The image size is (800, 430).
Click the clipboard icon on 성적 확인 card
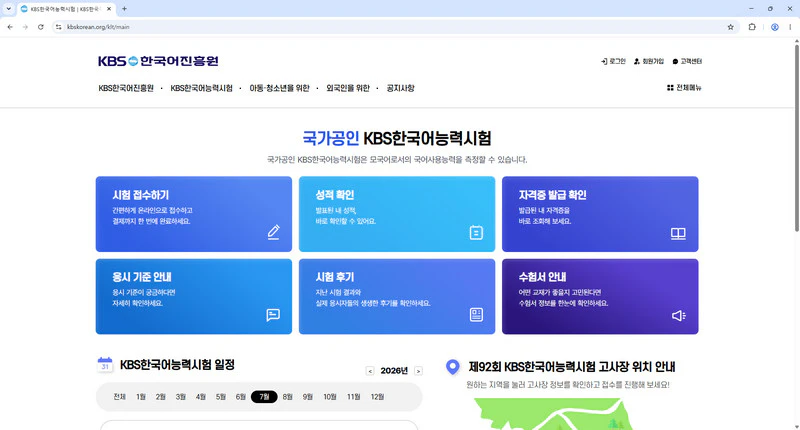point(476,233)
